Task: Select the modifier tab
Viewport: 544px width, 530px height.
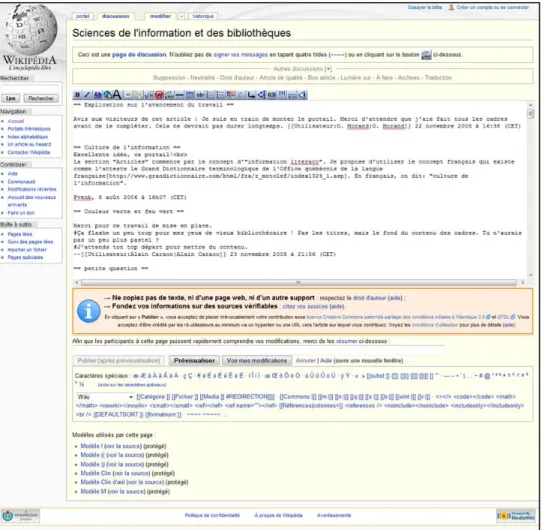Action: coord(160,16)
